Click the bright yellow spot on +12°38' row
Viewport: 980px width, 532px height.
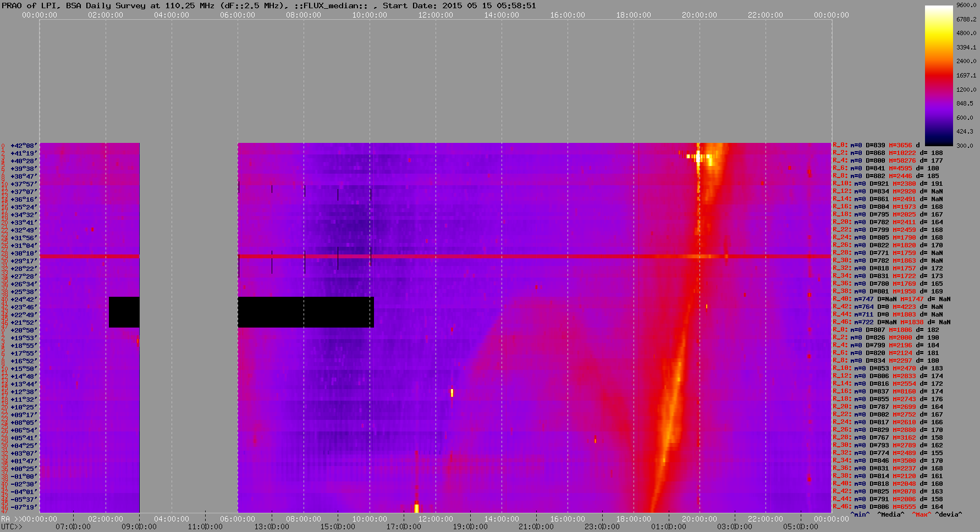452,392
